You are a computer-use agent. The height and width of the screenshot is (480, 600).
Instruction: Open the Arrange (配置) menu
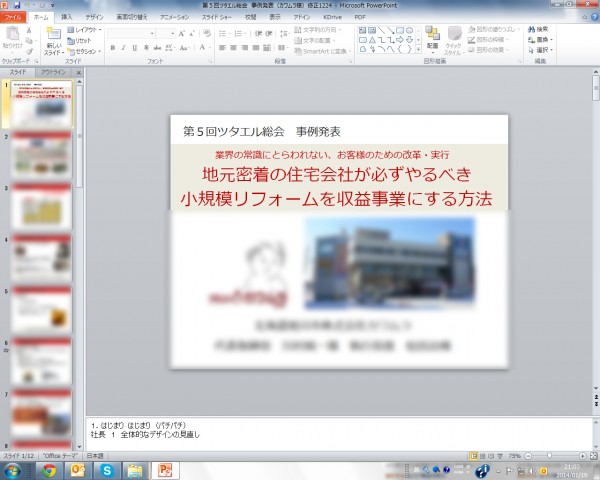click(x=432, y=38)
